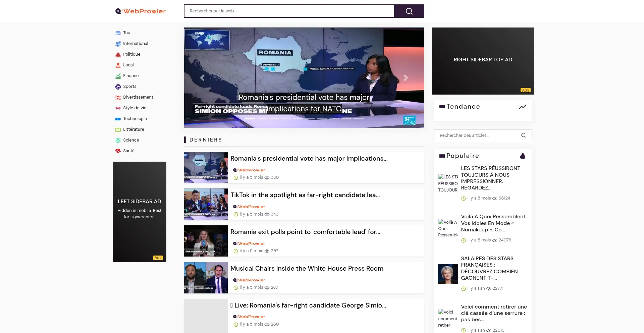
Task: Click the Sports ball icon
Action: [x=118, y=87]
